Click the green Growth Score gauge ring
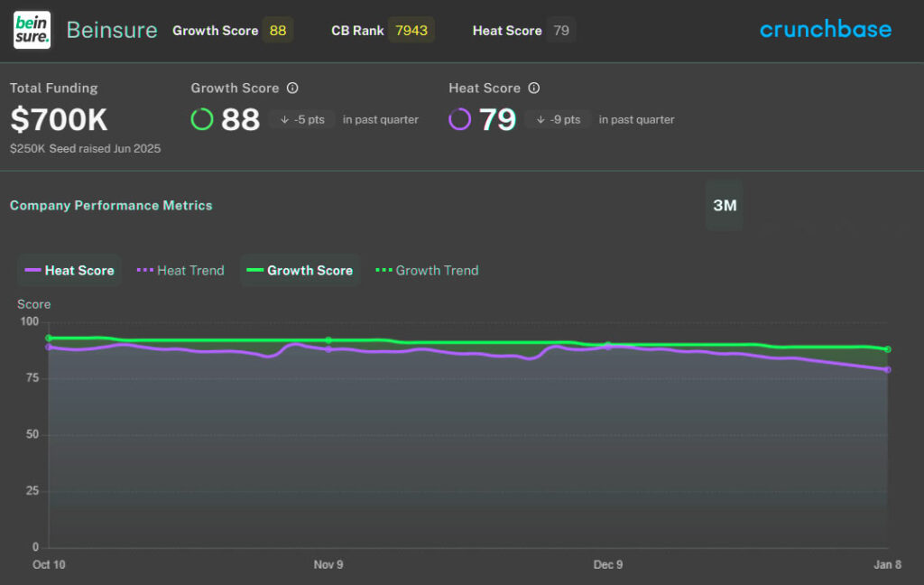 coord(202,118)
